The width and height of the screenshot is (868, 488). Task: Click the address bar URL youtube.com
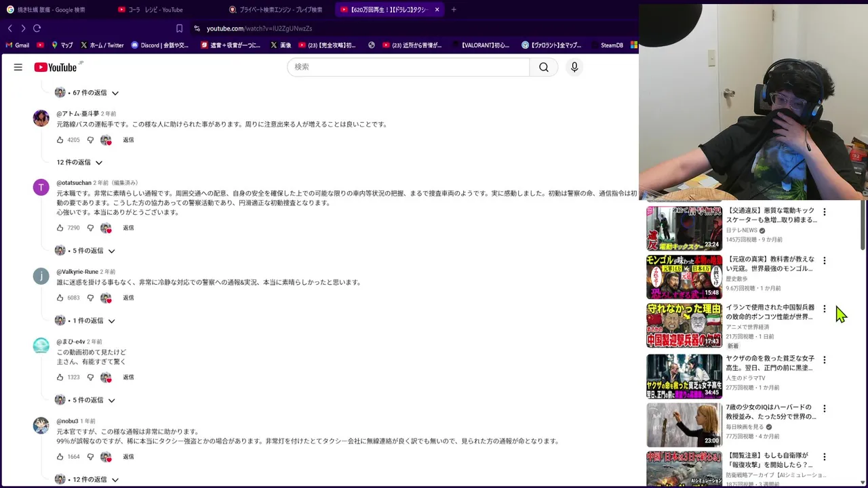[x=259, y=28]
